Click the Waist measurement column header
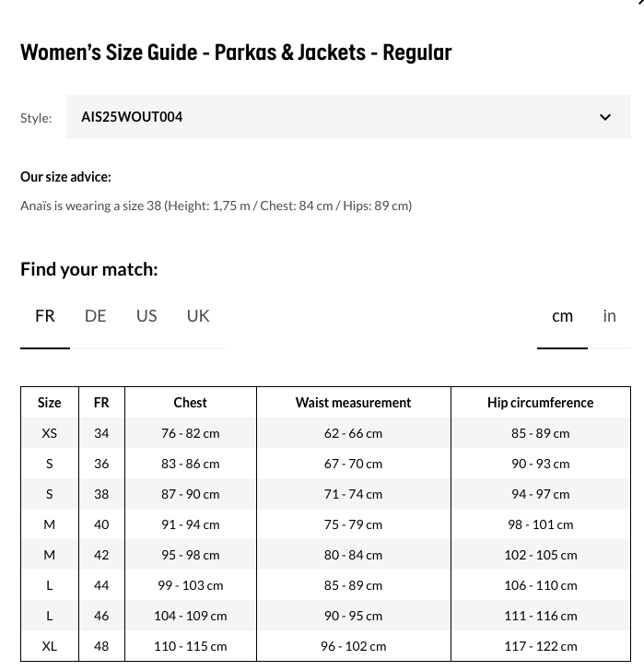Viewport: 644px width, 671px height. tap(353, 403)
